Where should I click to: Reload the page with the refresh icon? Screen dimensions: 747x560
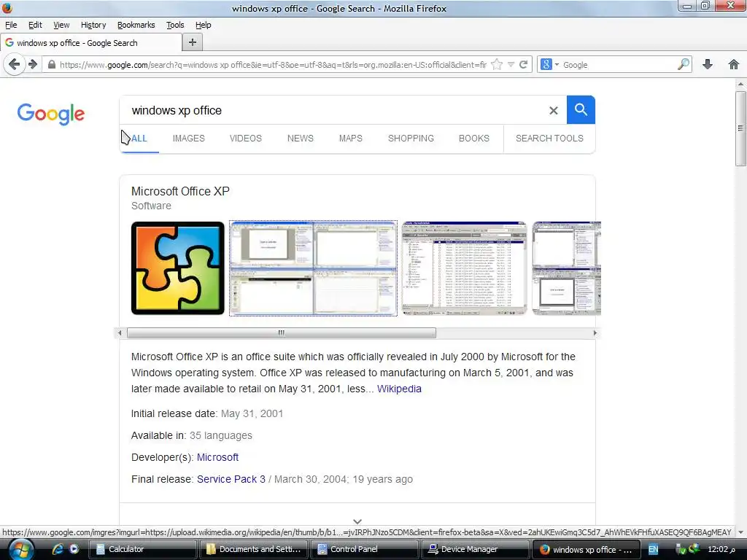tap(524, 64)
